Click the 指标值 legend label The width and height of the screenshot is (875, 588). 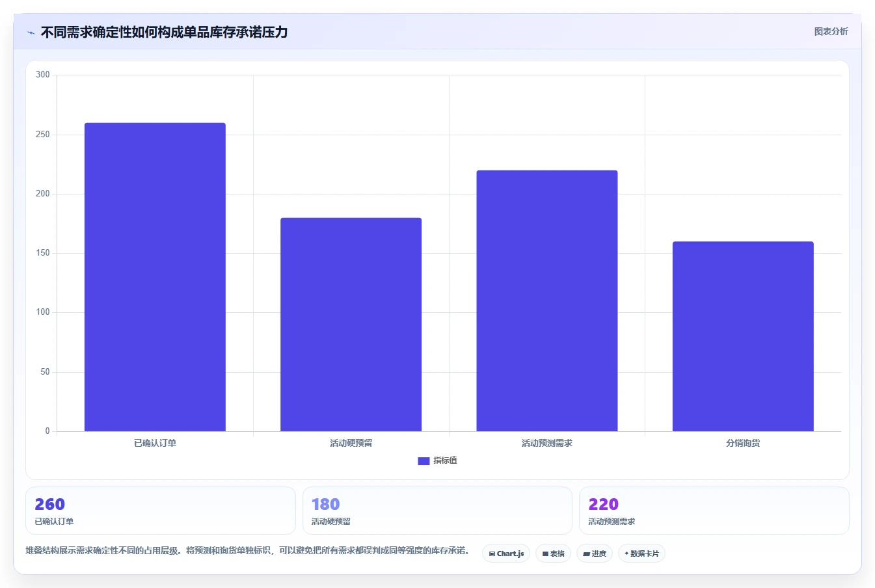[x=445, y=461]
